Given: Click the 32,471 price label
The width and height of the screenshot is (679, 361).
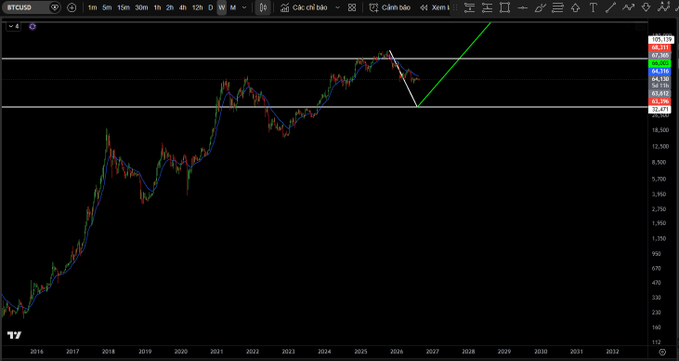Looking at the screenshot, I should click(660, 110).
